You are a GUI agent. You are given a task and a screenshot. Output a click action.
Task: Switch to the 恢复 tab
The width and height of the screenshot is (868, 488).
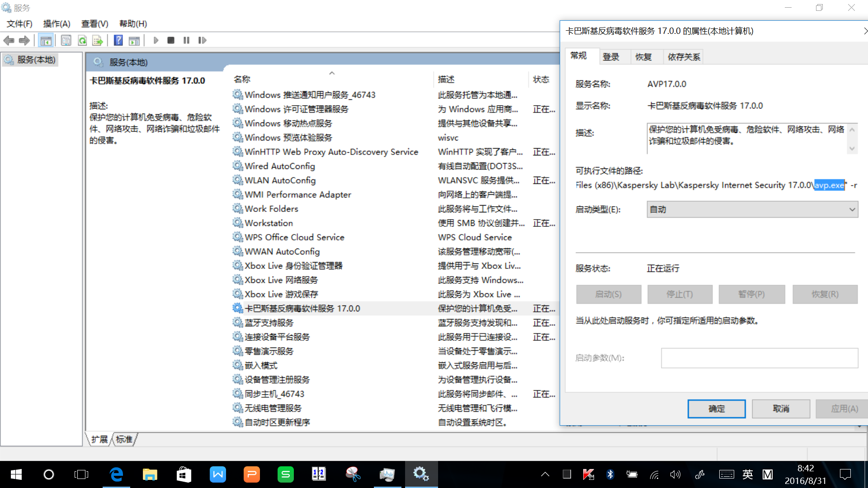[x=643, y=57]
